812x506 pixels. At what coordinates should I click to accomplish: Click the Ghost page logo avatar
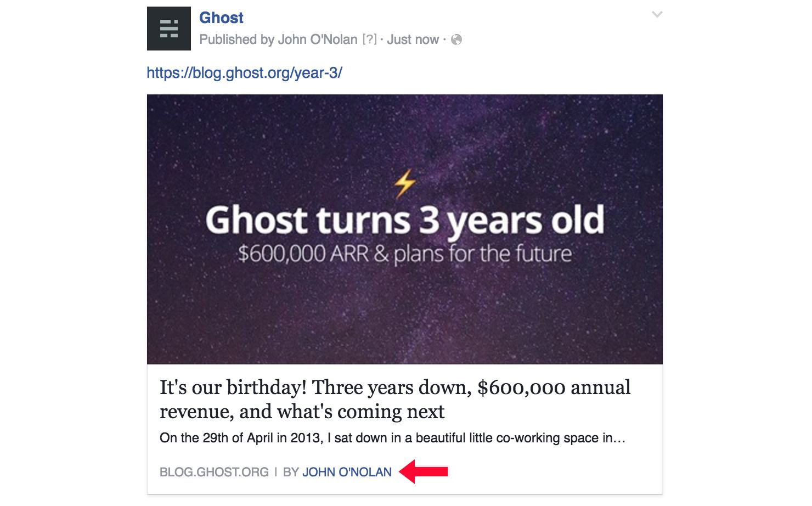pos(169,29)
